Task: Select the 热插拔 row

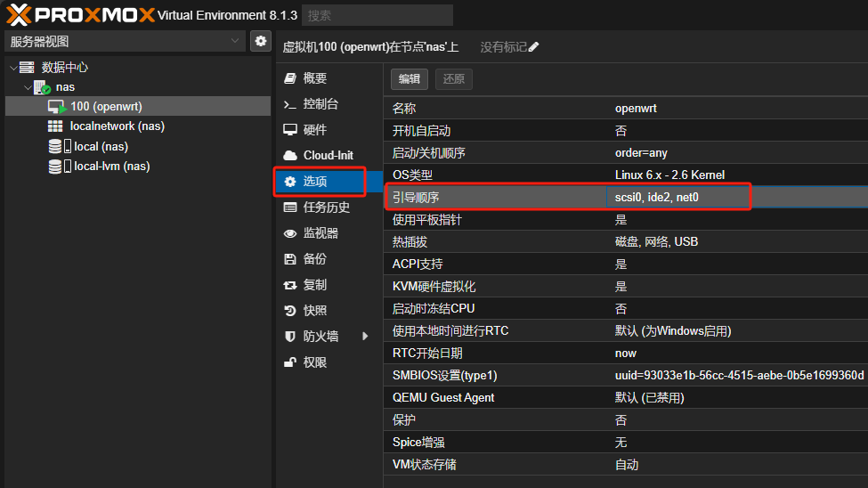Action: (x=626, y=242)
